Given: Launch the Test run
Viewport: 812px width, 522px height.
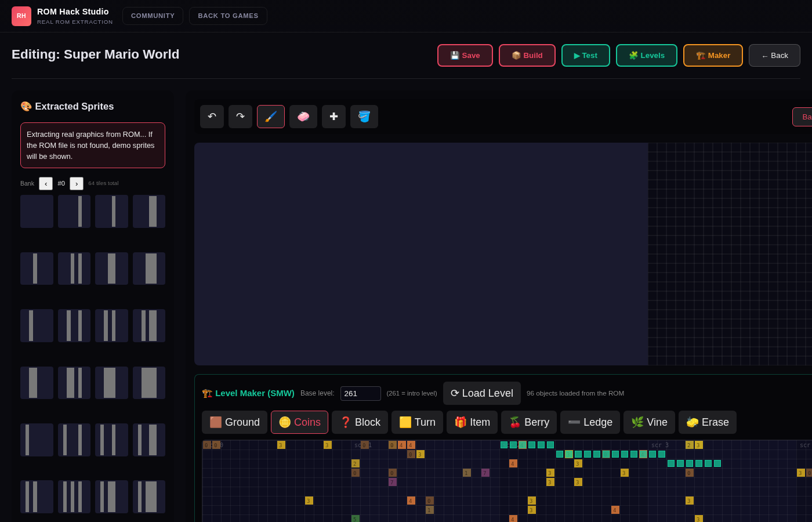Looking at the screenshot, I should pyautogui.click(x=586, y=56).
